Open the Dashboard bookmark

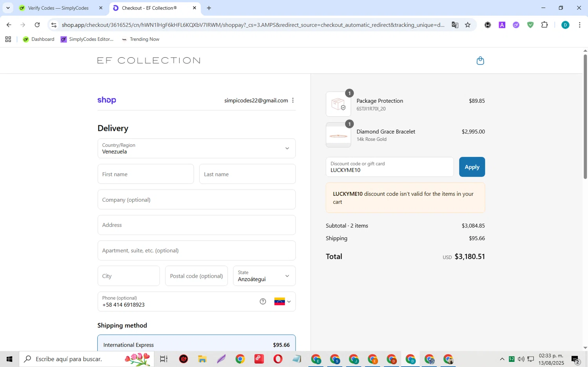click(x=38, y=39)
